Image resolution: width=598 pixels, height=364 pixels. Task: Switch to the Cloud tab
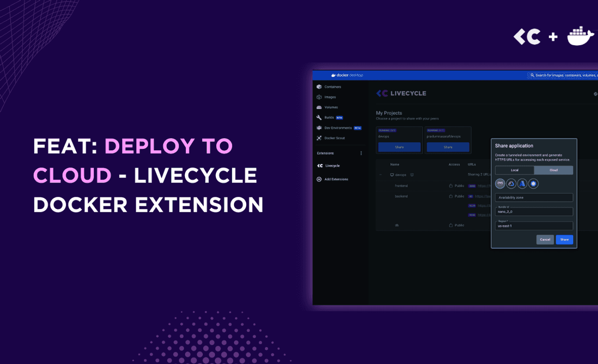coord(554,170)
